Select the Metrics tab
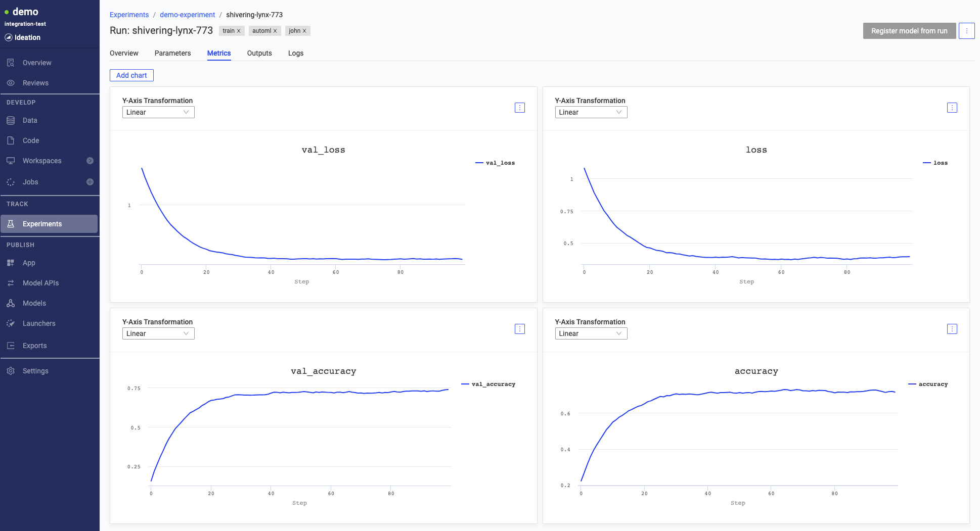 click(219, 53)
